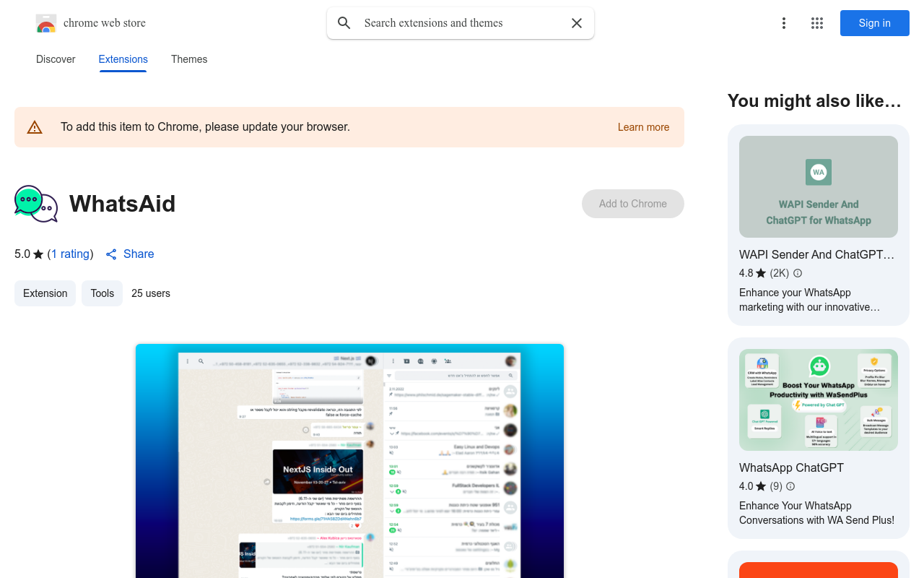The height and width of the screenshot is (578, 924).
Task: Click the WhatsApp ChatGPT title
Action: coord(791,467)
